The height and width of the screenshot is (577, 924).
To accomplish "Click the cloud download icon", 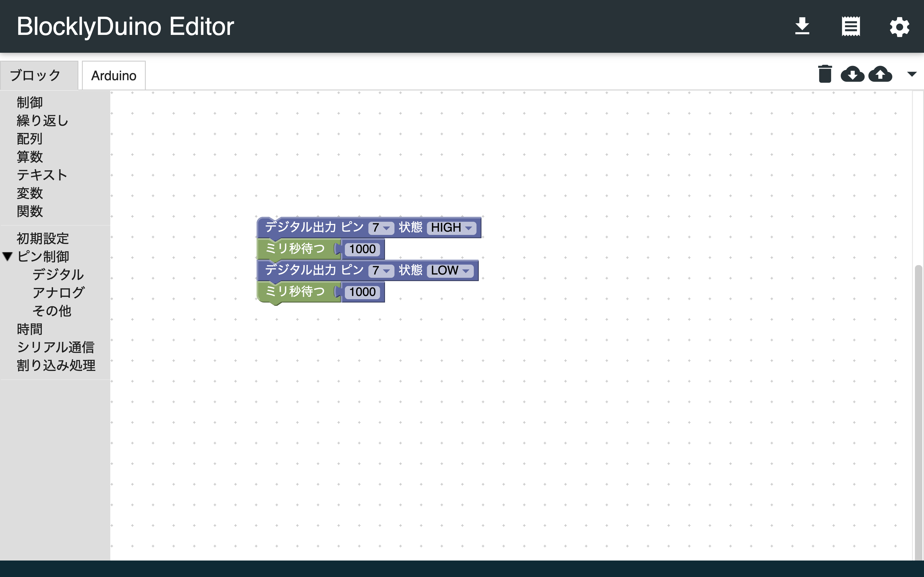I will [852, 74].
